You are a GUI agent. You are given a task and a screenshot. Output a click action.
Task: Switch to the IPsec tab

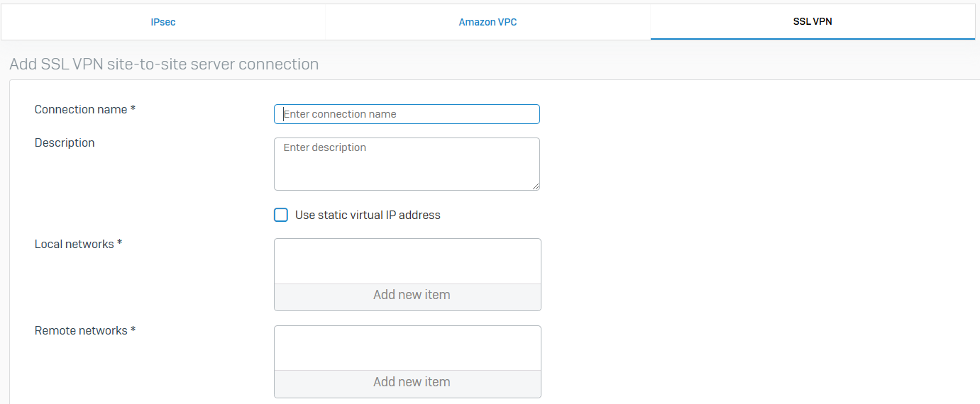(x=163, y=22)
